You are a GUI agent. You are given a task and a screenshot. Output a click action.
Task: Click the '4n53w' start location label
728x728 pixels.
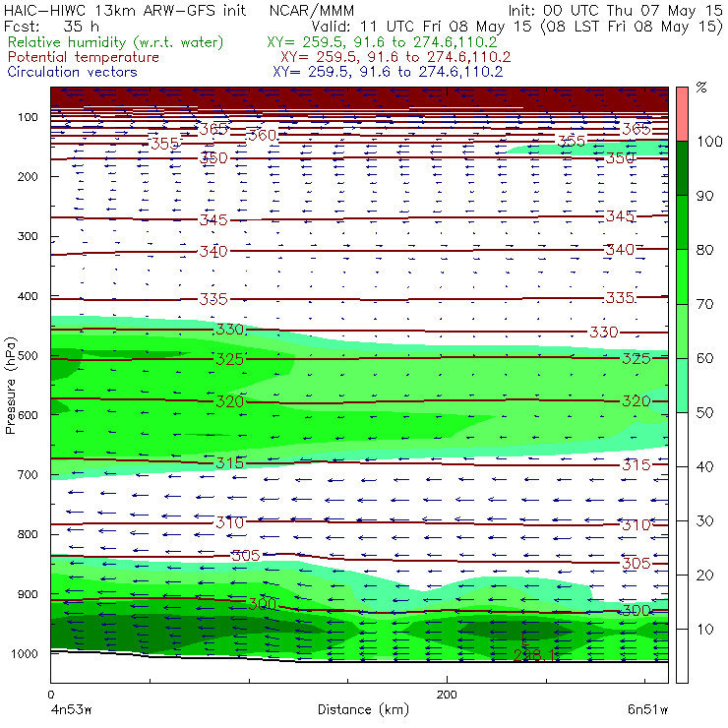pyautogui.click(x=72, y=709)
